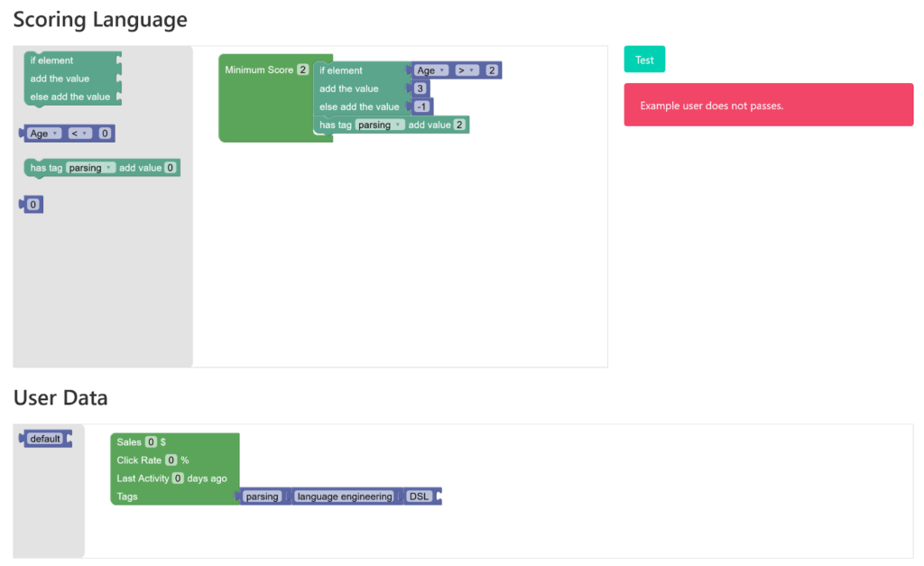Open the less-than operator dropdown in the toolbox
924x566 pixels.
[x=79, y=134]
